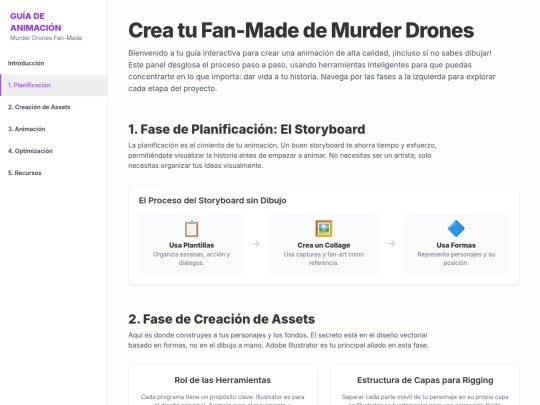Click the Murder Drones Fan-Made subtitle
The width and height of the screenshot is (540, 405).
pos(46,38)
